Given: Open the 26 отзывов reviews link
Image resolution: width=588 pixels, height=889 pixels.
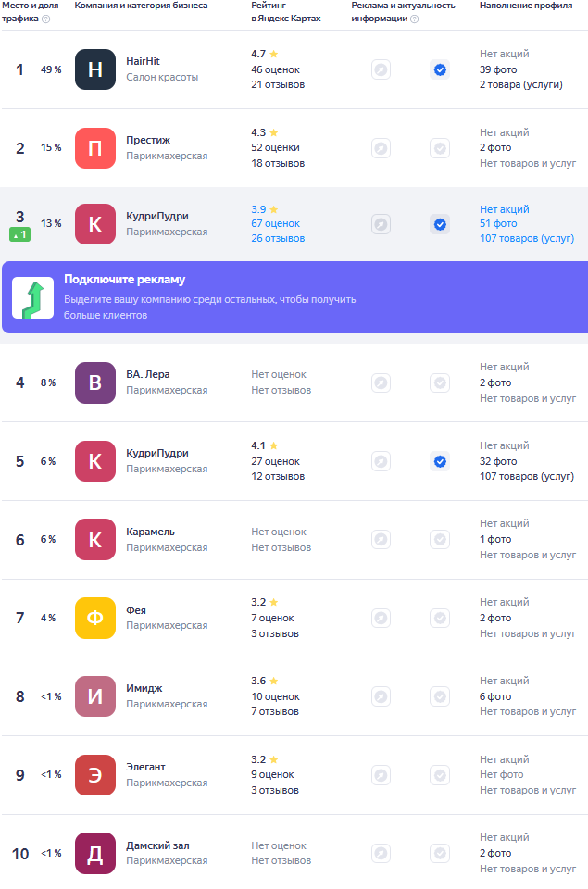Looking at the screenshot, I should coord(278,238).
